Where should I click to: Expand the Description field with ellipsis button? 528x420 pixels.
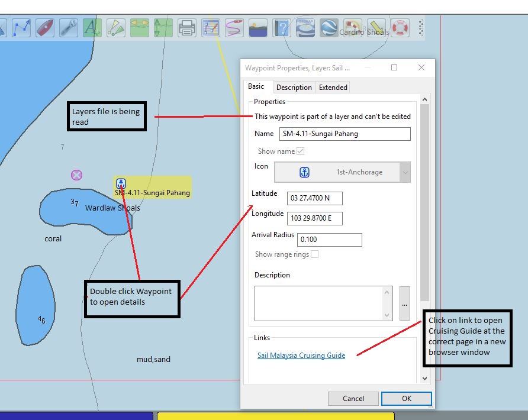(x=405, y=303)
